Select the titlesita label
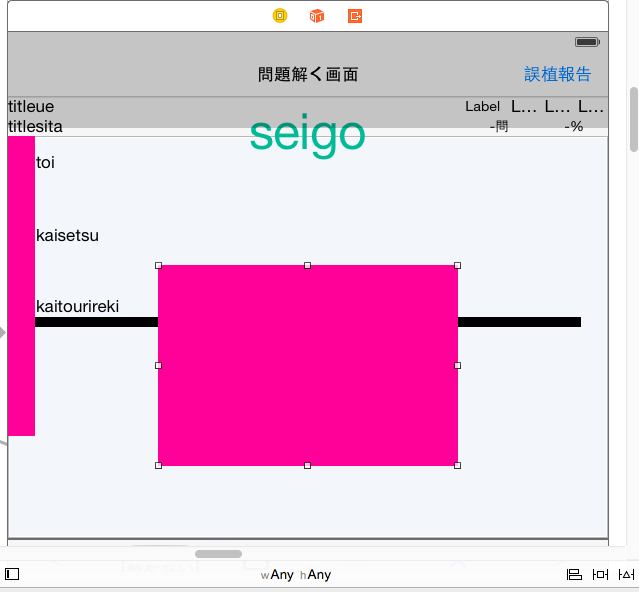The image size is (639, 592). 35,126
